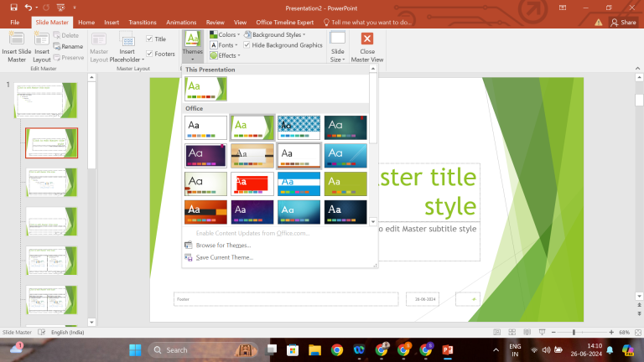
Task: Open the Fonts dropdown
Action: coord(224,45)
